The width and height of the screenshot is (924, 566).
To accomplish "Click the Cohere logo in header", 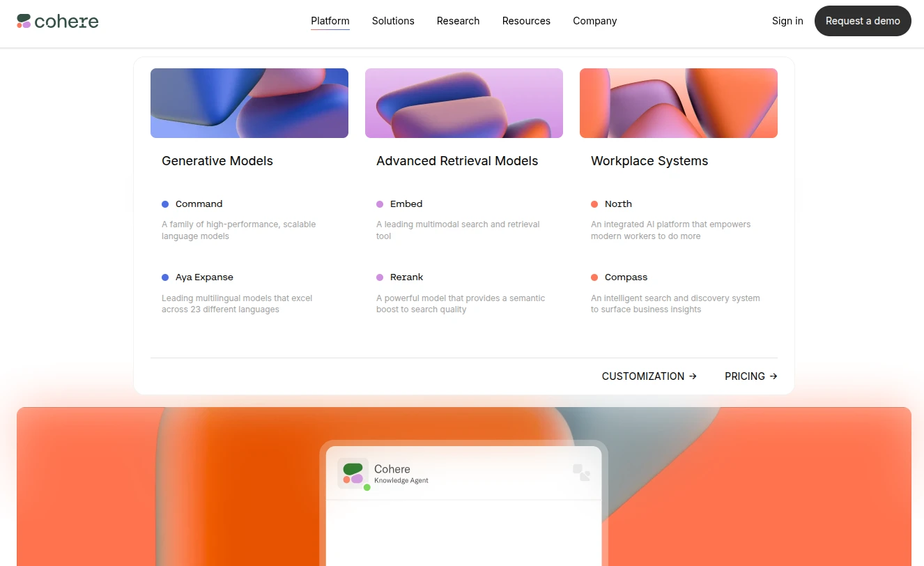I will click(x=58, y=21).
